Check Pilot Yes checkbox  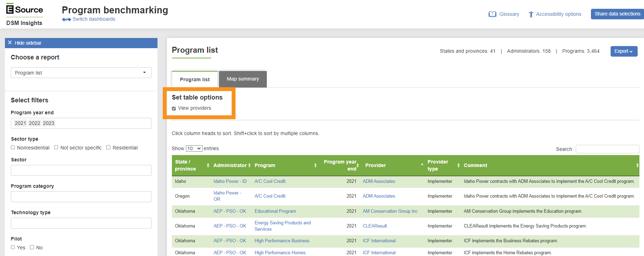coord(13,247)
